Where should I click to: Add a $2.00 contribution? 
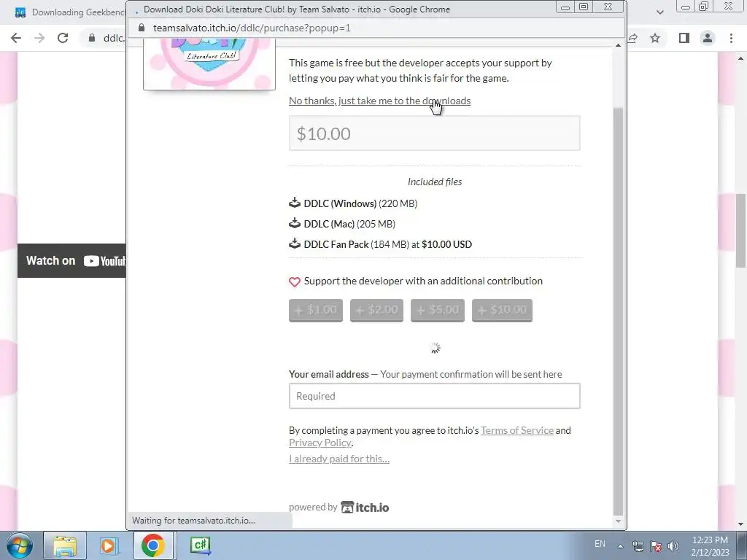pos(376,311)
